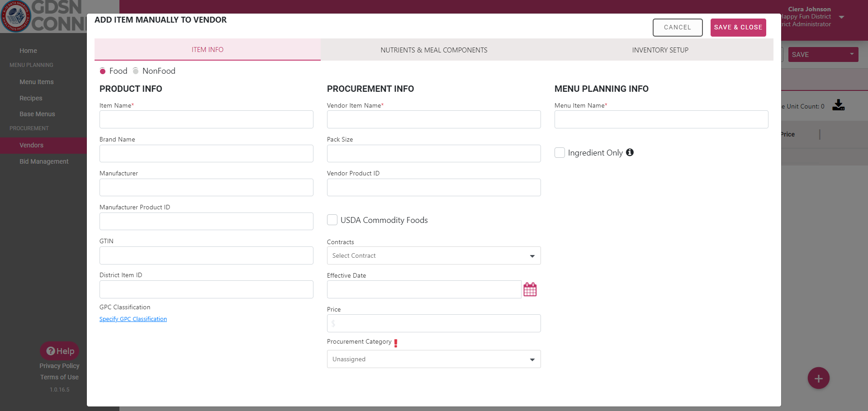Open the Effective Date calendar picker
The image size is (868, 411).
tap(530, 289)
